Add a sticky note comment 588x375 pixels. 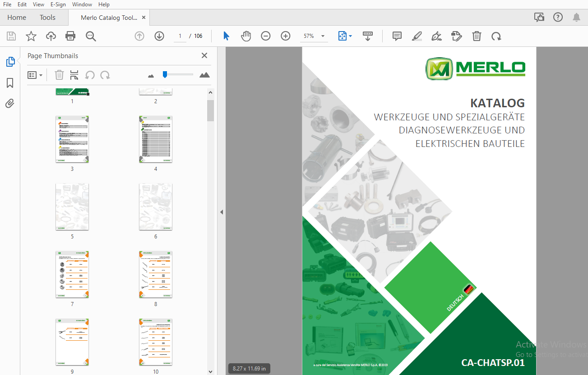coord(397,36)
